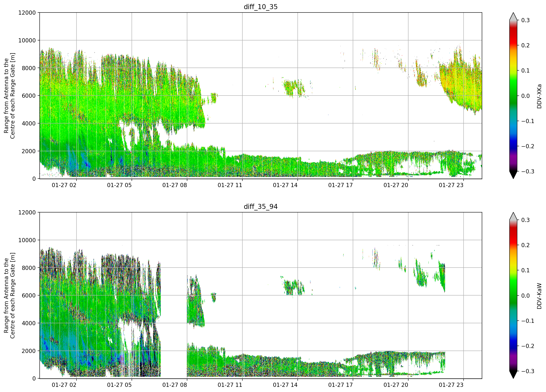
Task: Click the red region of the DDV-XKa colorbar
Action: coord(513,36)
